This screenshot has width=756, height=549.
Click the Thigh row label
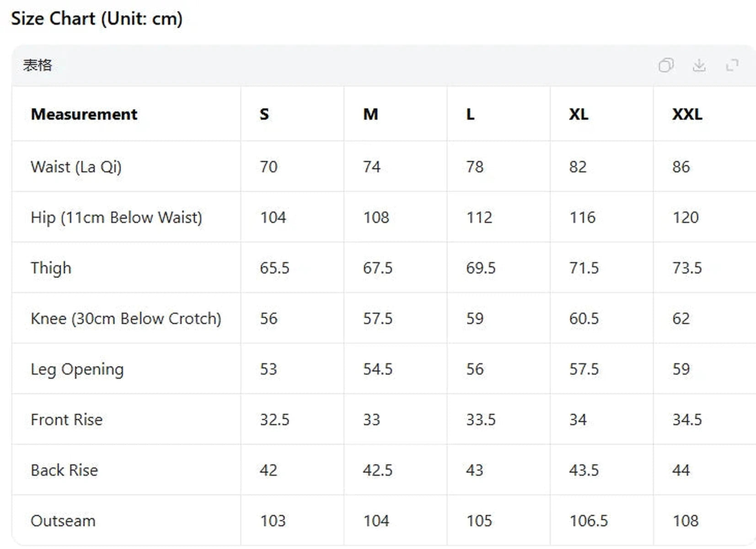(x=51, y=268)
